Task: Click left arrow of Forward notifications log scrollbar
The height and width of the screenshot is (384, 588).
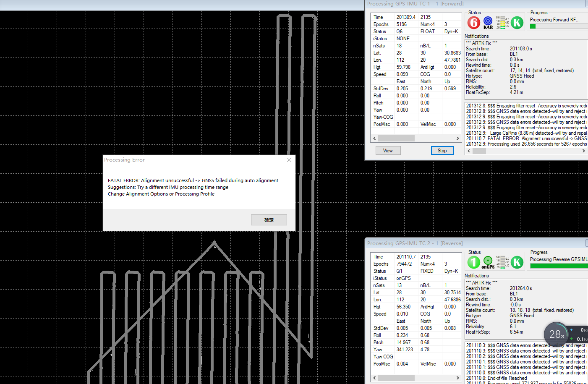Action: (469, 151)
